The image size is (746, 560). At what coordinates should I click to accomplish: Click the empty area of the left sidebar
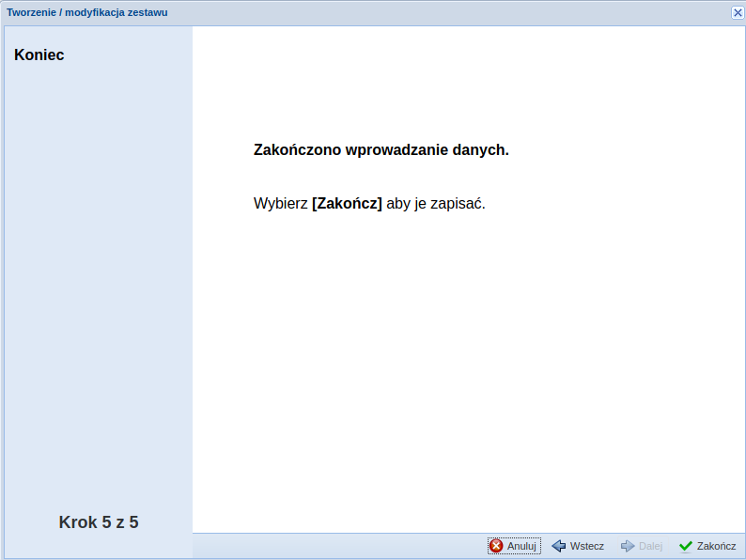point(99,282)
